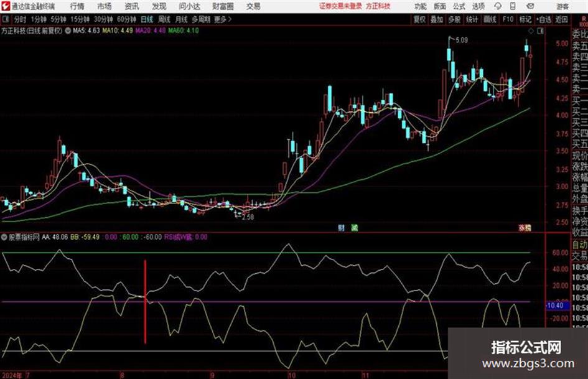Open the 多周期 multi-period view
Viewport: 588px width, 379px height.
[x=201, y=19]
